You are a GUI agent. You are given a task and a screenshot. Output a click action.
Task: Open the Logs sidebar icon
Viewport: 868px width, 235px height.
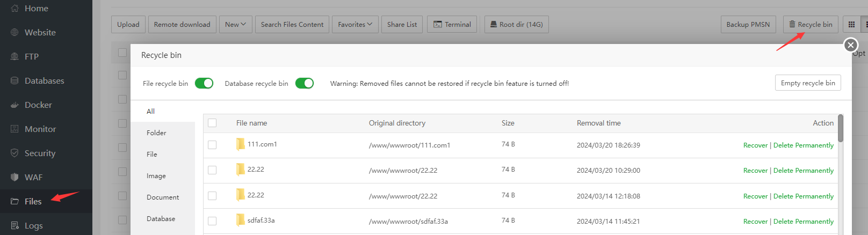pos(15,226)
